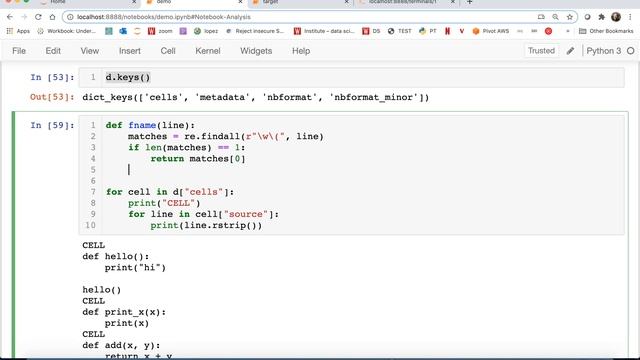Click the 'for cell in d["cells"]:' line

[x=170, y=192]
